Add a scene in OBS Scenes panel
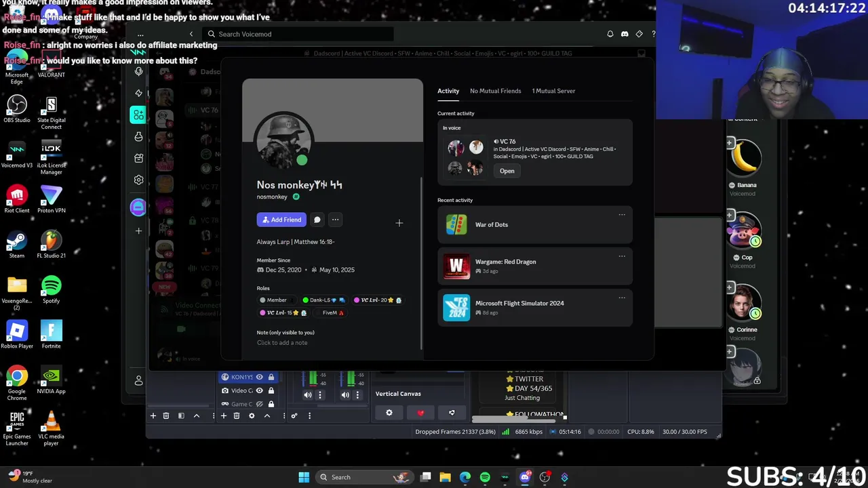 tap(153, 415)
